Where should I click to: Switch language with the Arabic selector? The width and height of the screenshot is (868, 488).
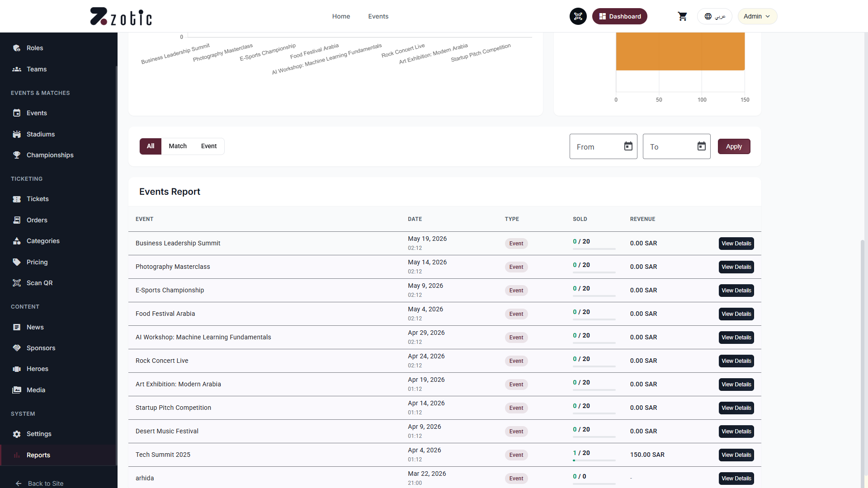[x=714, y=16]
